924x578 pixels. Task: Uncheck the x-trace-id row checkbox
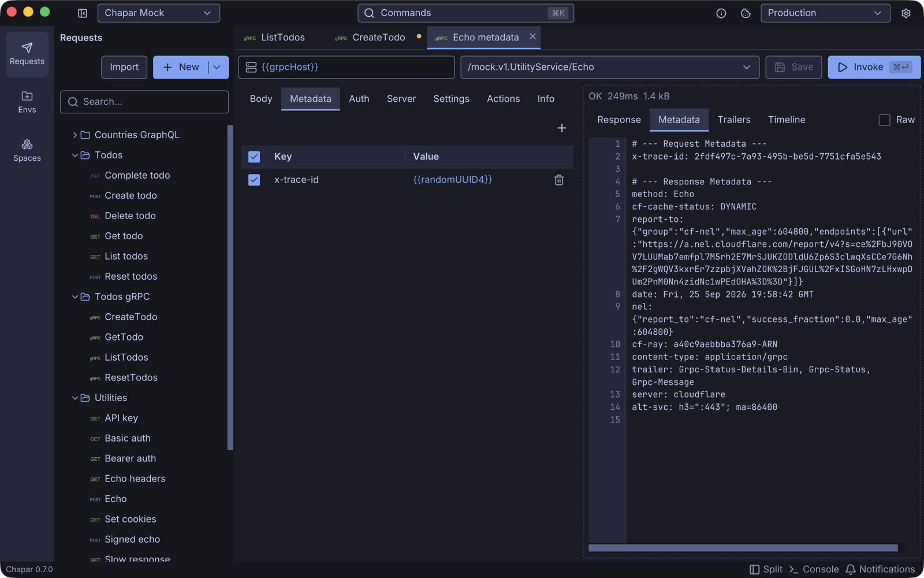pyautogui.click(x=254, y=180)
